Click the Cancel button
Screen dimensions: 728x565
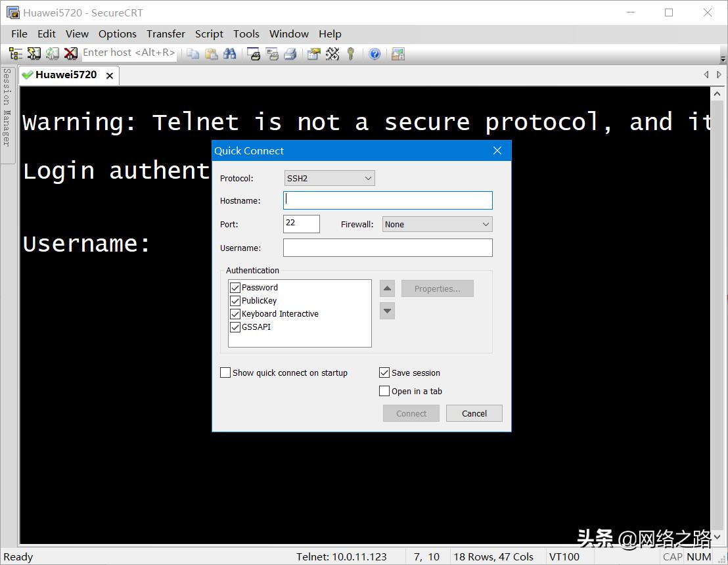point(474,413)
